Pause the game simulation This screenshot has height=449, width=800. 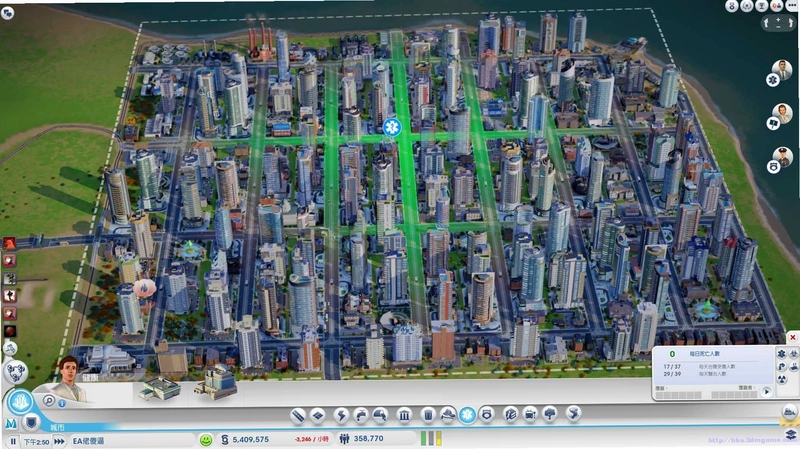(13, 440)
